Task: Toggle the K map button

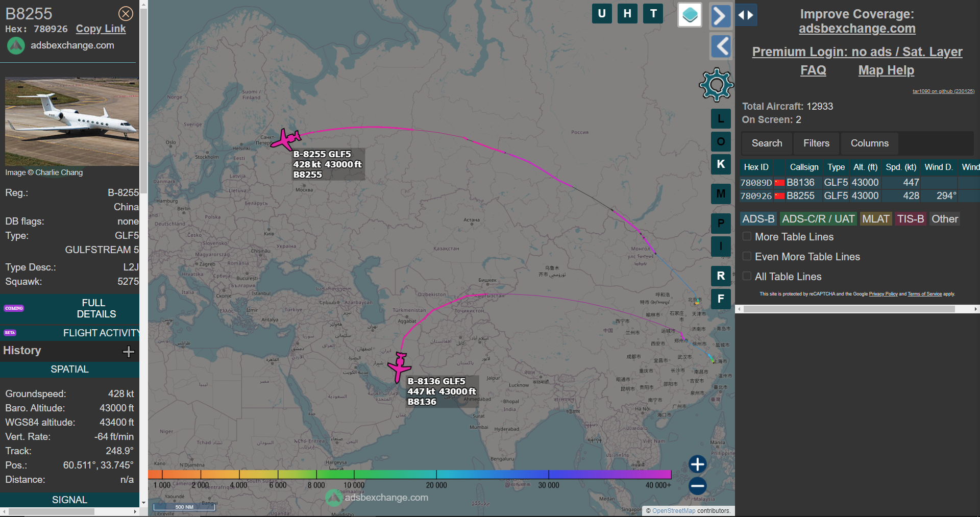Action: tap(721, 164)
